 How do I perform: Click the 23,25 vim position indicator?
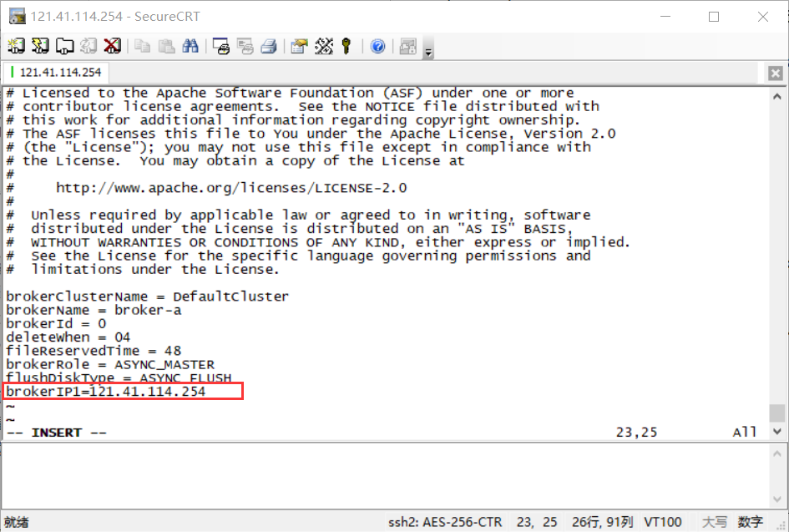pyautogui.click(x=636, y=433)
